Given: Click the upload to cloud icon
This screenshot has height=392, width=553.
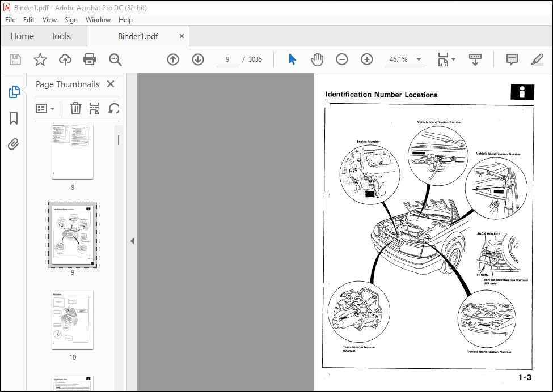Looking at the screenshot, I should [65, 59].
